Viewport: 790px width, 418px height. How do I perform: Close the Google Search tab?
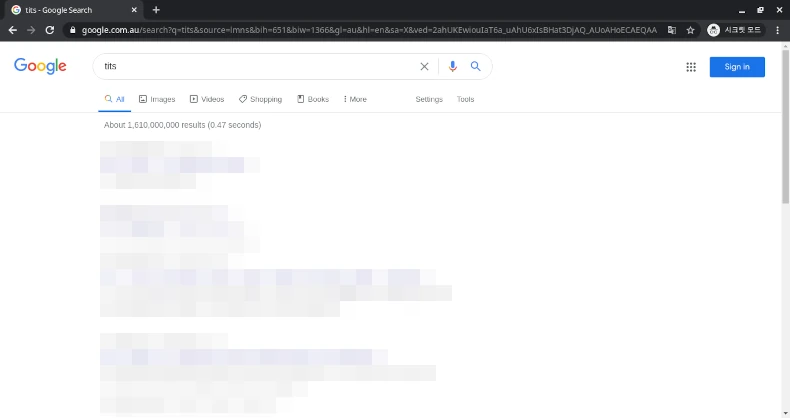[134, 10]
